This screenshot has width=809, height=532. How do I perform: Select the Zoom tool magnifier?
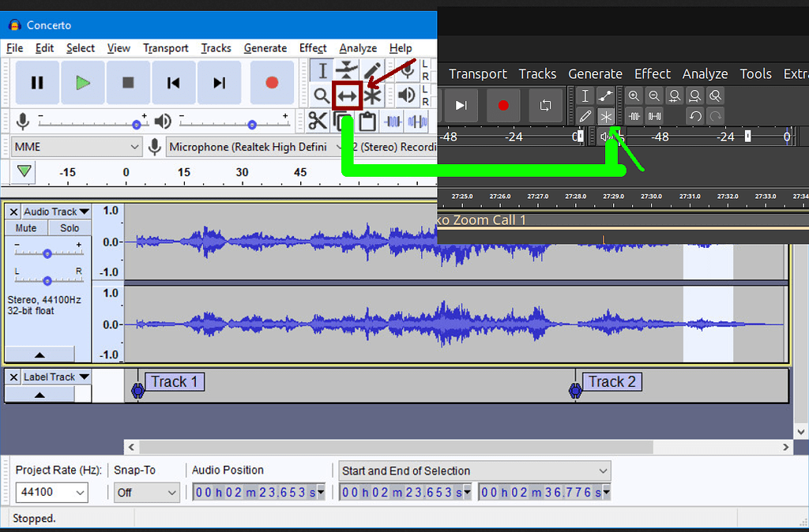(x=322, y=95)
